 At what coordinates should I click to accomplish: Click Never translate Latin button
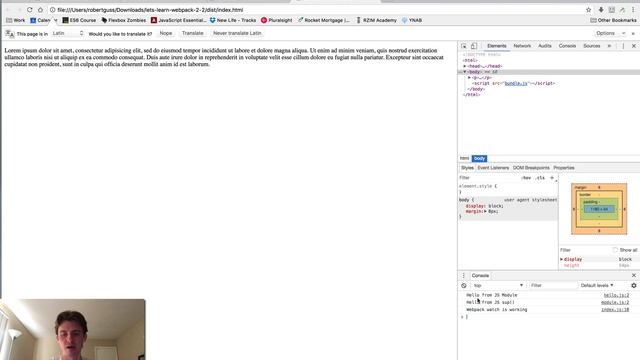point(237,33)
